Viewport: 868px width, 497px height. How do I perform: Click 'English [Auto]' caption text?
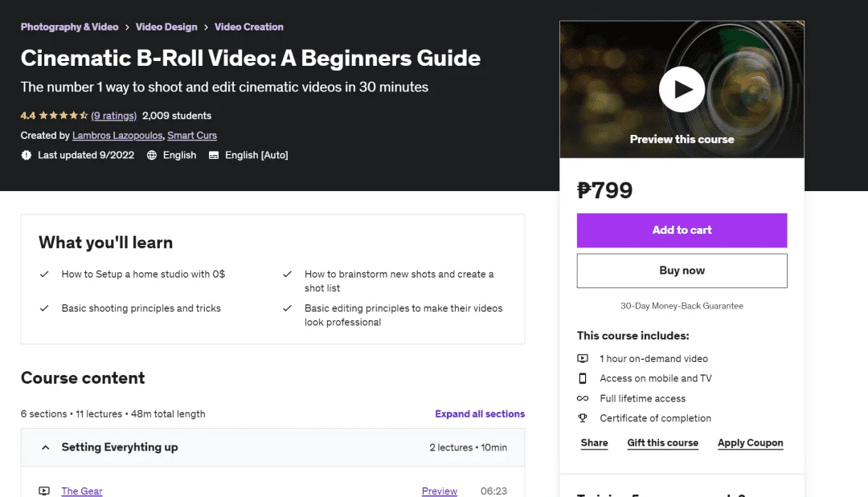tap(256, 155)
